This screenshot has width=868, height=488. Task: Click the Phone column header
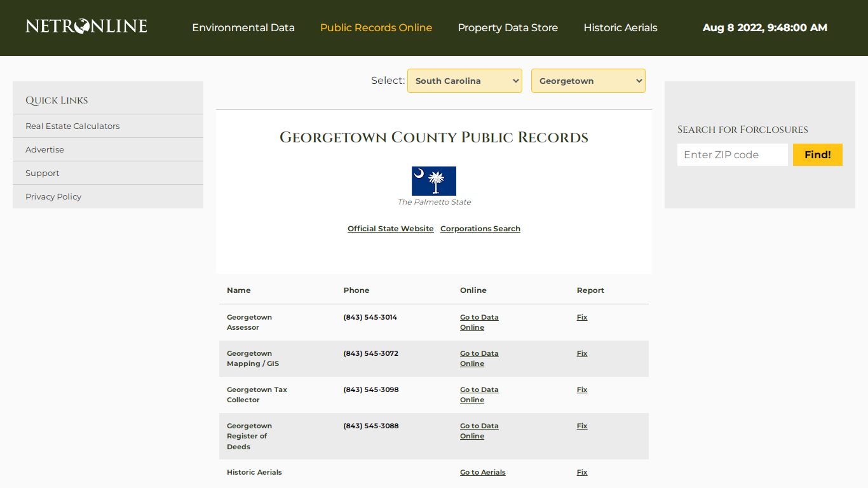click(356, 290)
